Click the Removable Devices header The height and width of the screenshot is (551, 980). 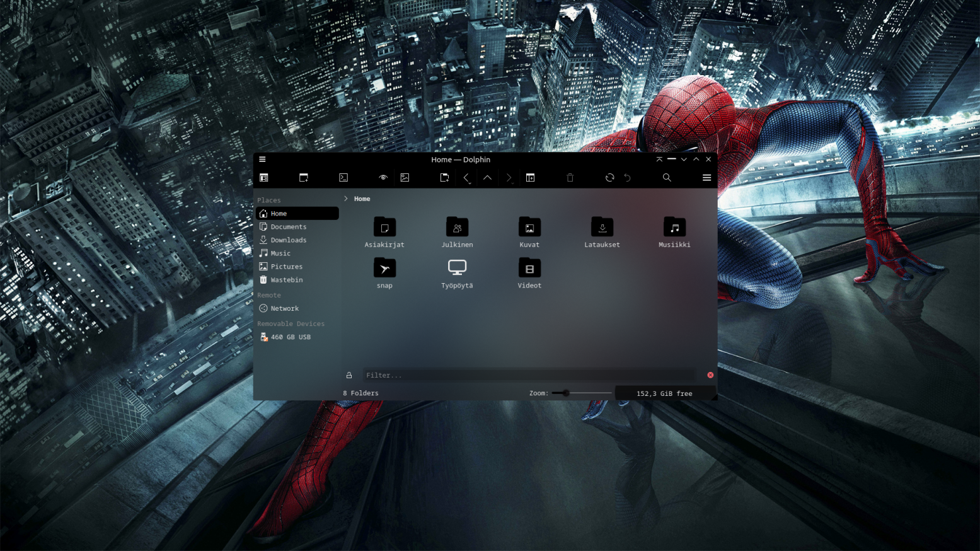tap(291, 324)
